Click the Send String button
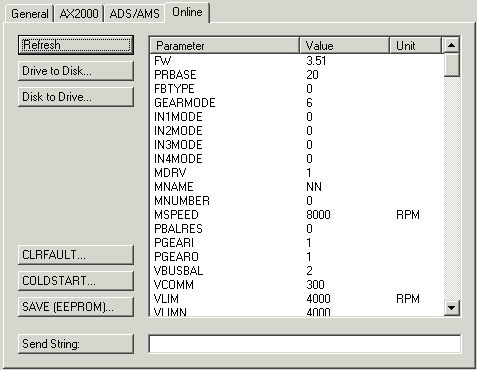The height and width of the screenshot is (370, 477). (76, 344)
